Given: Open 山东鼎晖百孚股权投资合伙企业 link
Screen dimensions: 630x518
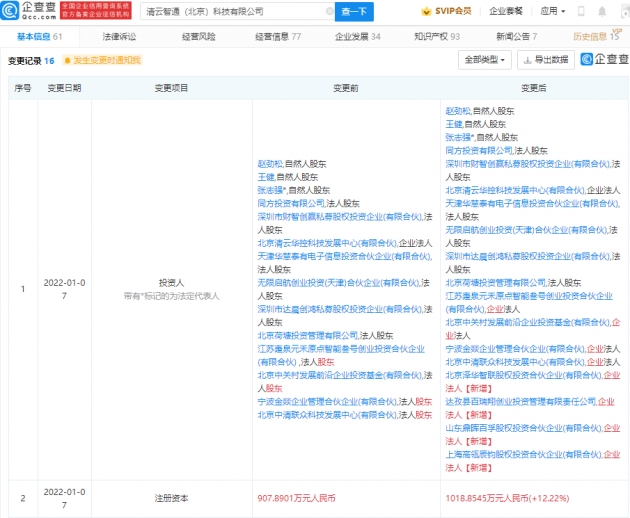Looking at the screenshot, I should pyautogui.click(x=524, y=428).
